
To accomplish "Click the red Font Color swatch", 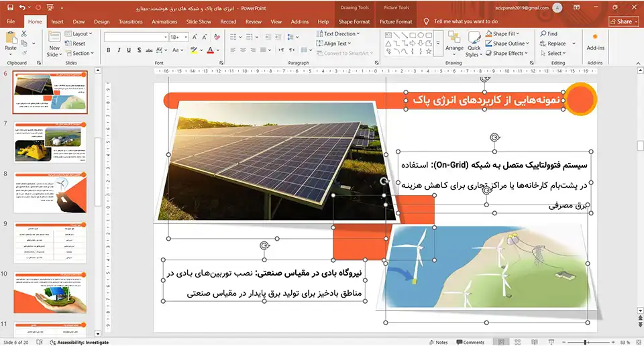I will click(210, 50).
